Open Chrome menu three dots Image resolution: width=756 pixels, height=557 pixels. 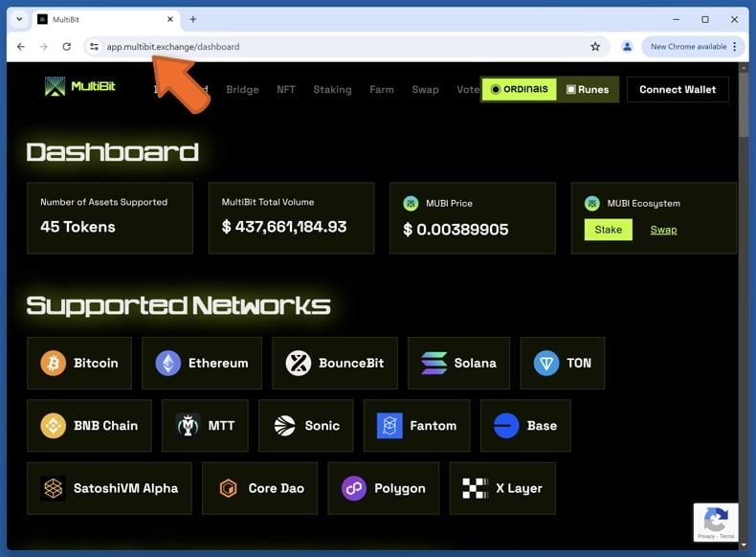click(734, 46)
